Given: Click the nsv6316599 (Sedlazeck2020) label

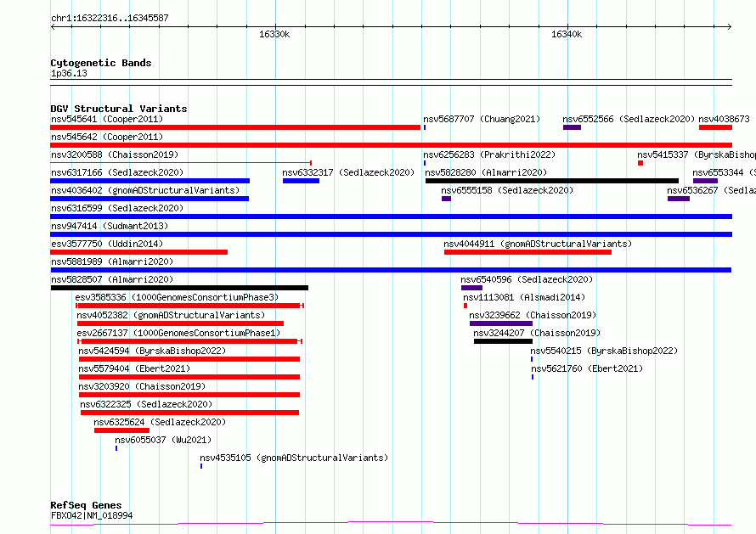Looking at the screenshot, I should pyautogui.click(x=117, y=208).
